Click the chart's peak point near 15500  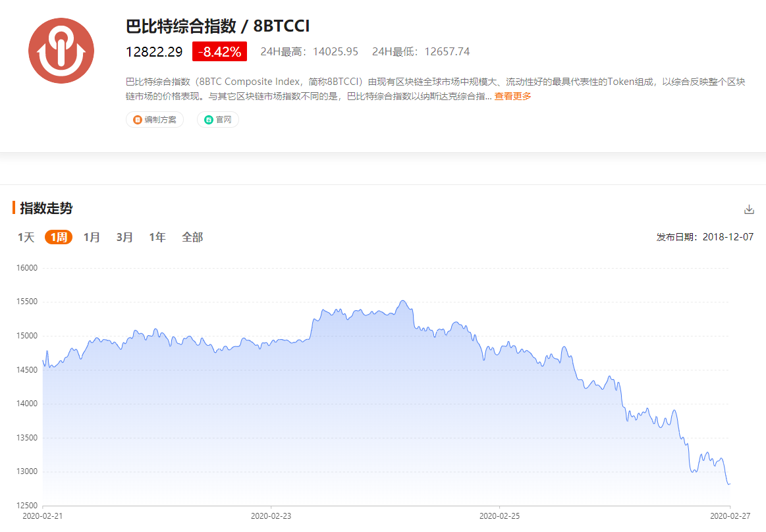pyautogui.click(x=403, y=301)
